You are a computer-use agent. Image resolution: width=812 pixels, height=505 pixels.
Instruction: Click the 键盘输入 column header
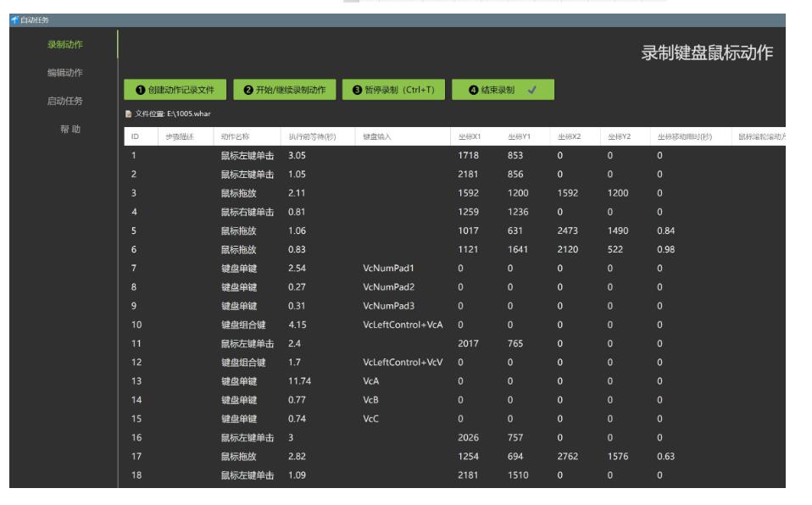pos(377,136)
